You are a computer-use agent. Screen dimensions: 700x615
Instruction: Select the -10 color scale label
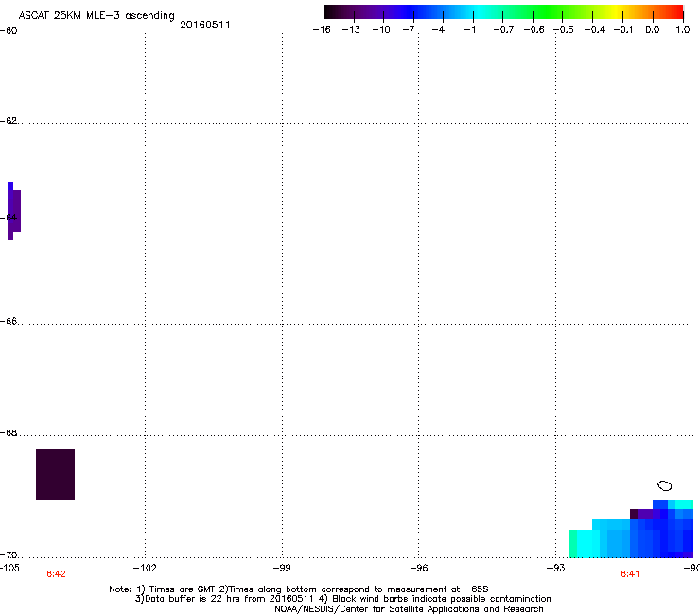pos(381,30)
